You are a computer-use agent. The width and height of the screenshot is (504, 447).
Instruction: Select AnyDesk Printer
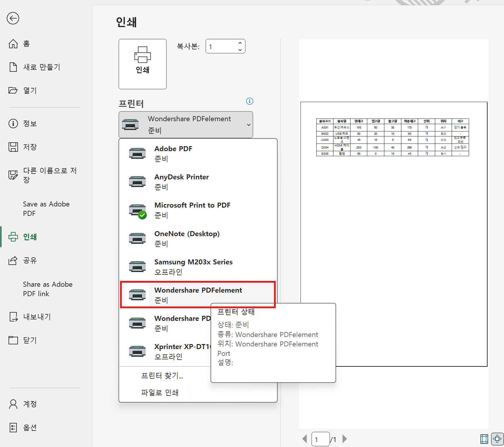pyautogui.click(x=198, y=182)
